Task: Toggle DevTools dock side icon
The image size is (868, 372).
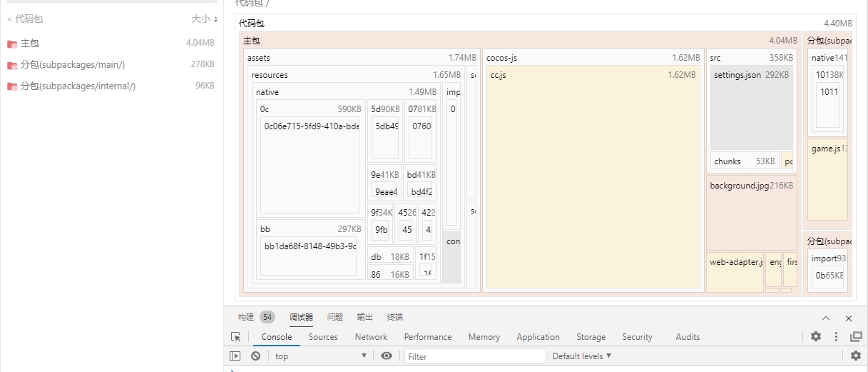Action: [856, 337]
